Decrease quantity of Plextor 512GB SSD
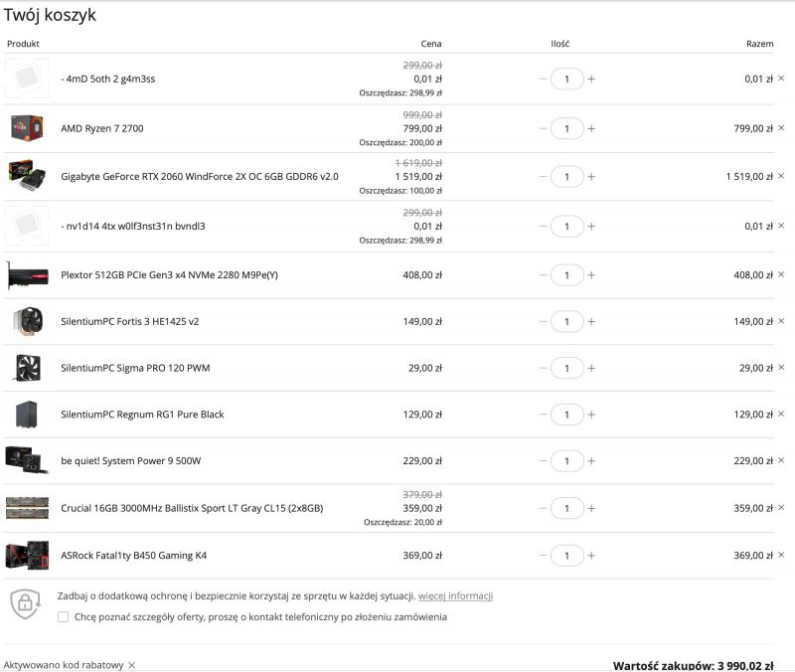Screen dimensions: 795x672 pos(543,275)
